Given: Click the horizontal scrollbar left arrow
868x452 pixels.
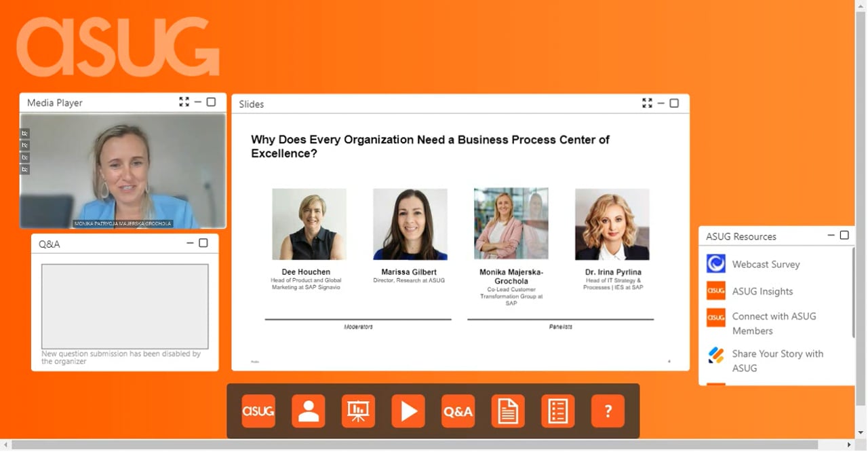Looking at the screenshot, I should click(5, 445).
